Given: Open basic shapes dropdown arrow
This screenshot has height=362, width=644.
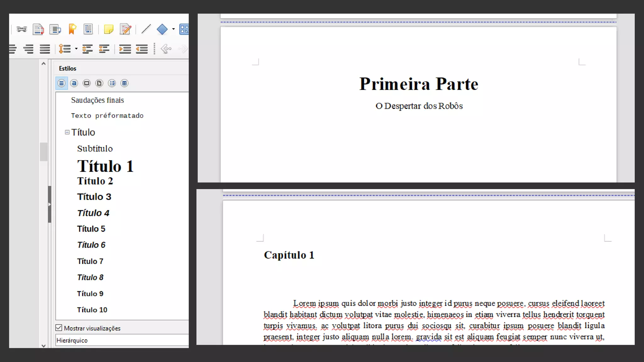Looking at the screenshot, I should tap(173, 29).
